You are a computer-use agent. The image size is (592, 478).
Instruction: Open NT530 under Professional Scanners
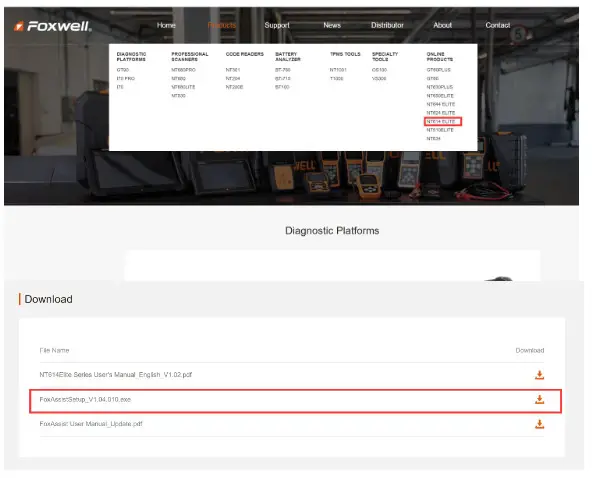[x=180, y=96]
